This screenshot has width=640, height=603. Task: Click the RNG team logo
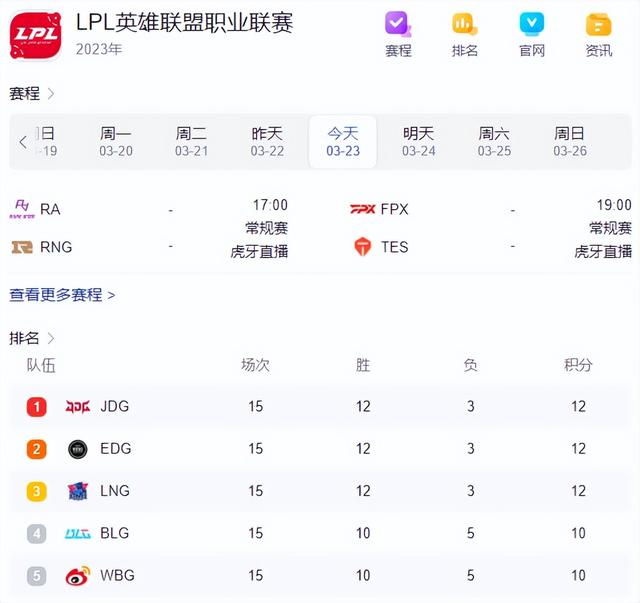22,247
